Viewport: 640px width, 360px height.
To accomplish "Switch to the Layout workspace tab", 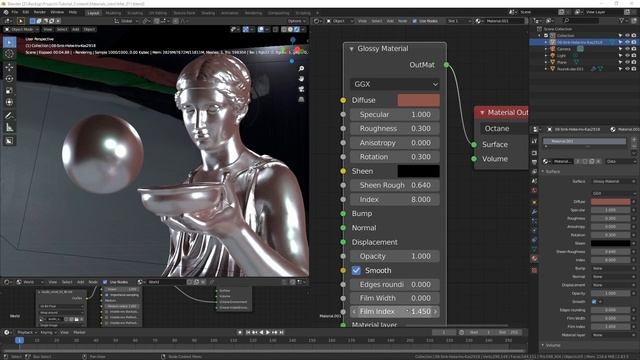I will pos(93,13).
